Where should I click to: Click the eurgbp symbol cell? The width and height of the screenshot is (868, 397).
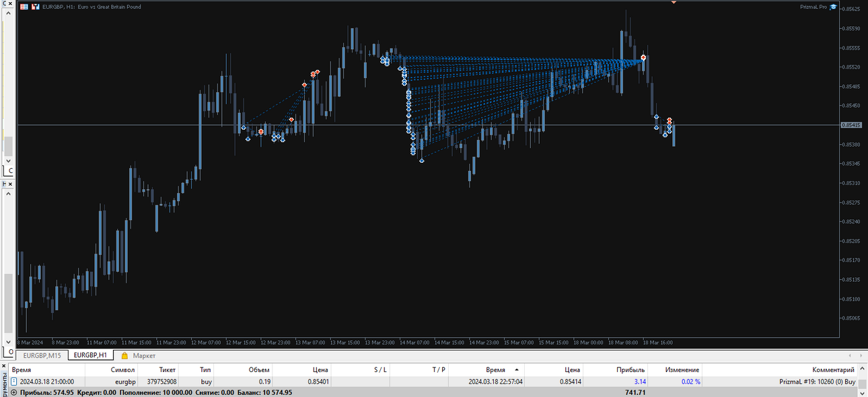(x=125, y=382)
